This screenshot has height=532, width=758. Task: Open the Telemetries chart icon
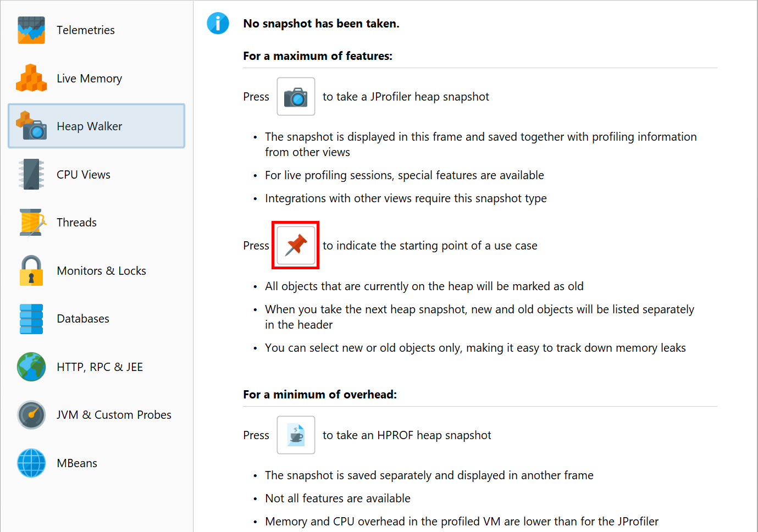tap(31, 30)
